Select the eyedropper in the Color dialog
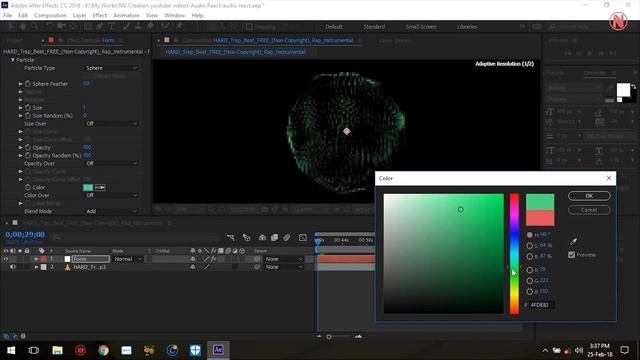 [573, 241]
